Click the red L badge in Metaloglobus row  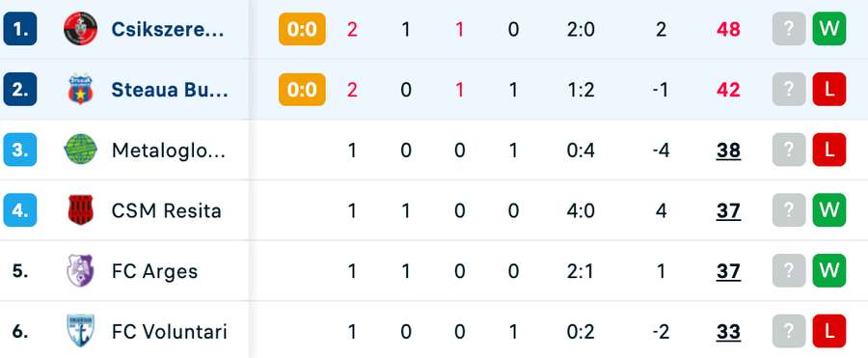click(829, 150)
